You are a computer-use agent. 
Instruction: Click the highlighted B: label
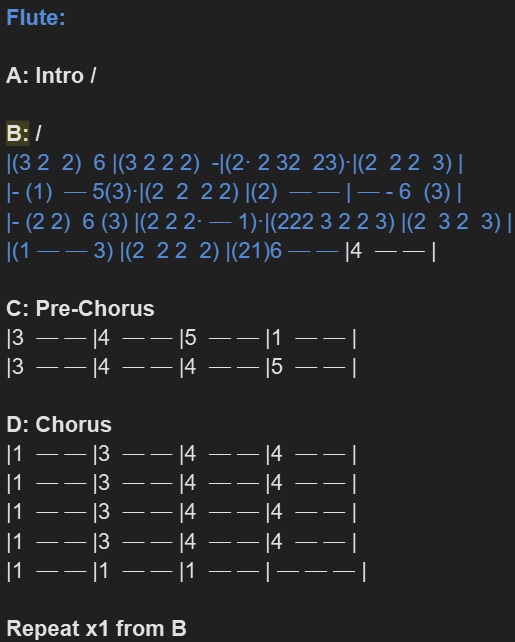[18, 133]
